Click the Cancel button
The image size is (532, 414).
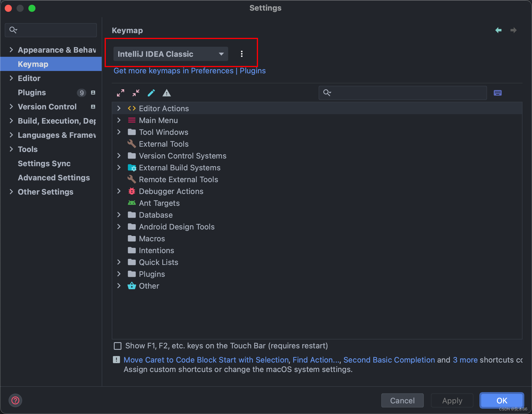tap(403, 400)
